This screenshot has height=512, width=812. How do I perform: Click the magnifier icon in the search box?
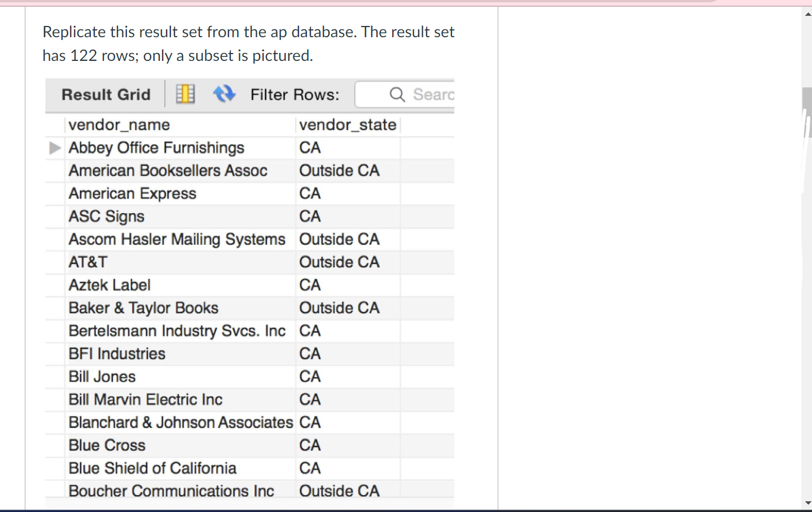(397, 94)
